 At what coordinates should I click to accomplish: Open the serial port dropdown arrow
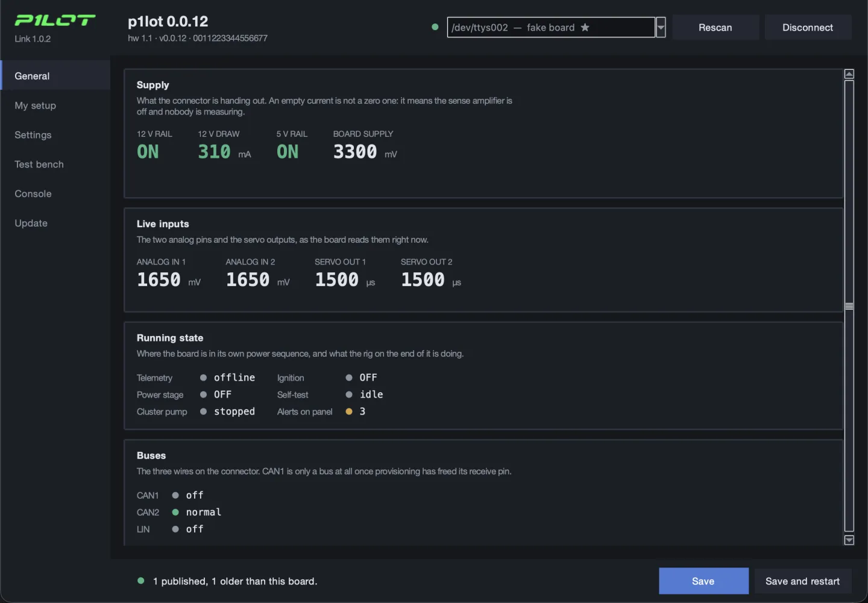point(661,27)
